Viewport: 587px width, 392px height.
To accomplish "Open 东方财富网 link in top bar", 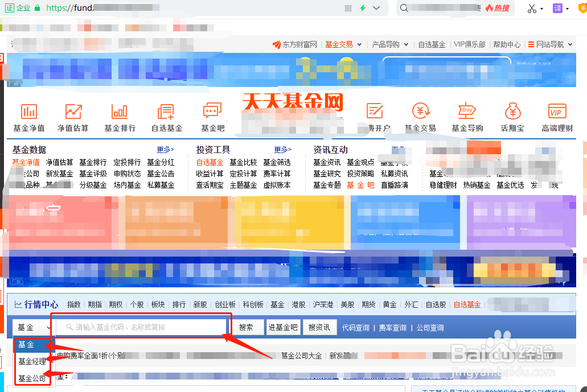I will coord(295,44).
